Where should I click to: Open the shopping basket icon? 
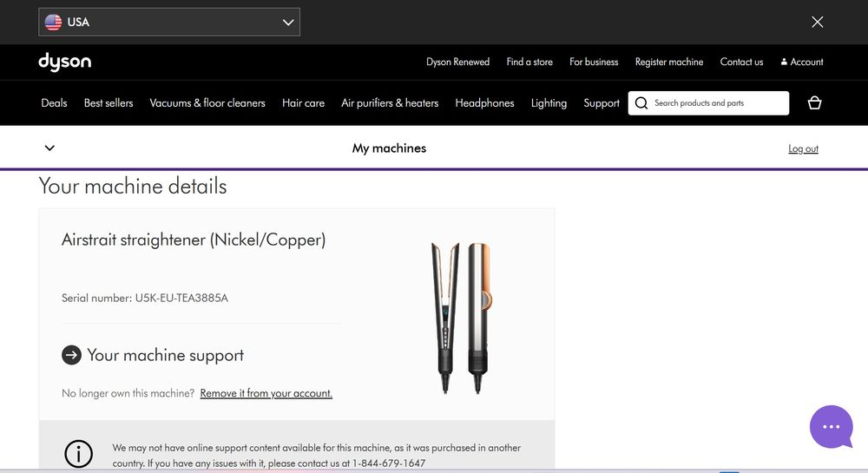click(x=814, y=102)
